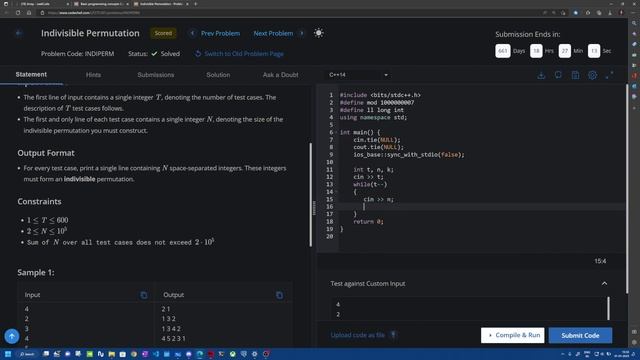Click the fold arrow on line 6 int main

click(x=336, y=133)
